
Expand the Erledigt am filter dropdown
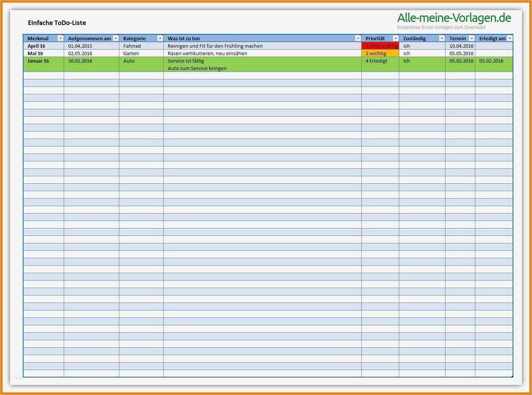point(510,38)
